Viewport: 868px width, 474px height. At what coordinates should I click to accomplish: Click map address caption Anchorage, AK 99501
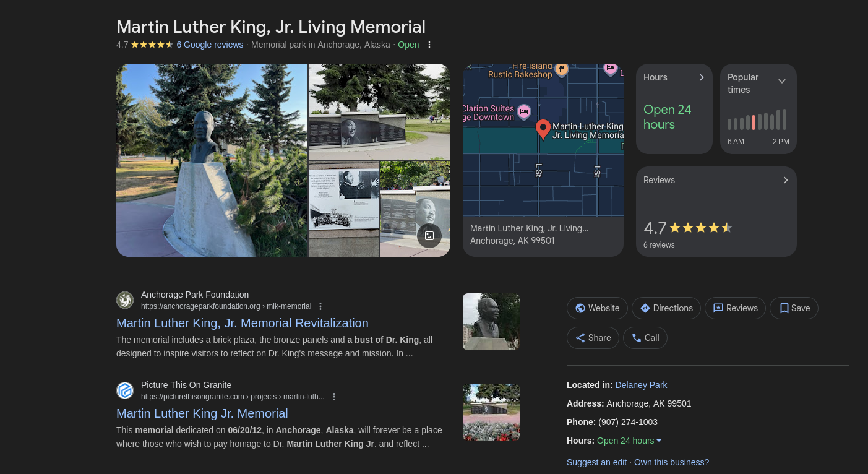(512, 241)
